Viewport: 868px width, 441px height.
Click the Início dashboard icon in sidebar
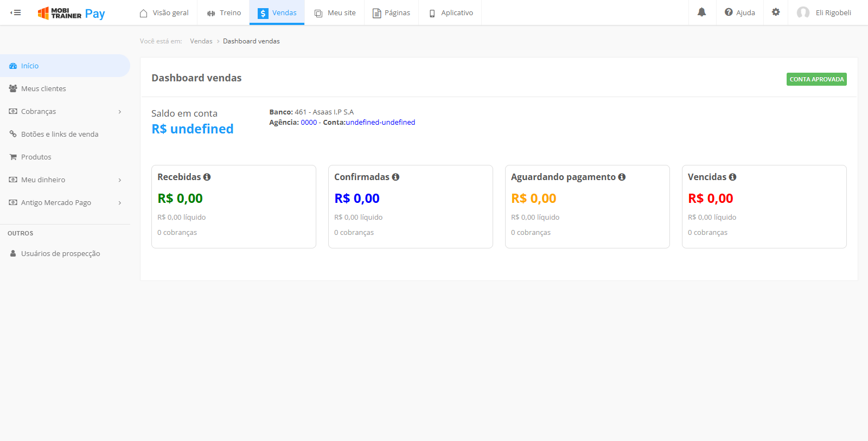pyautogui.click(x=13, y=66)
